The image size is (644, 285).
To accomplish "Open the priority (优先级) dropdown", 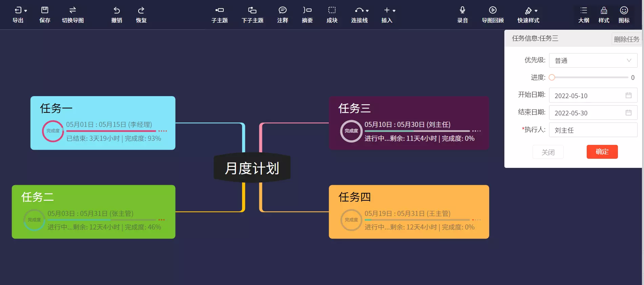I will coord(593,61).
